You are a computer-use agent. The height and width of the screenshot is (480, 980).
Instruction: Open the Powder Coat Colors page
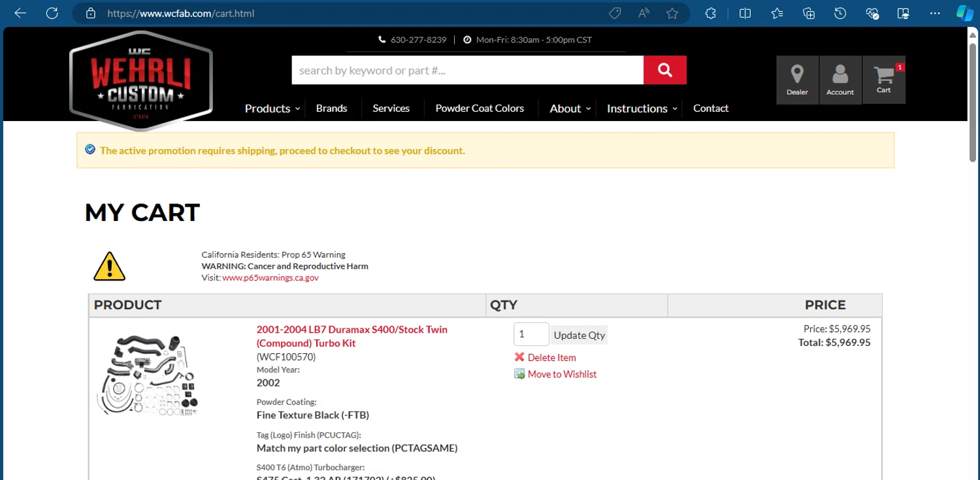coord(480,109)
